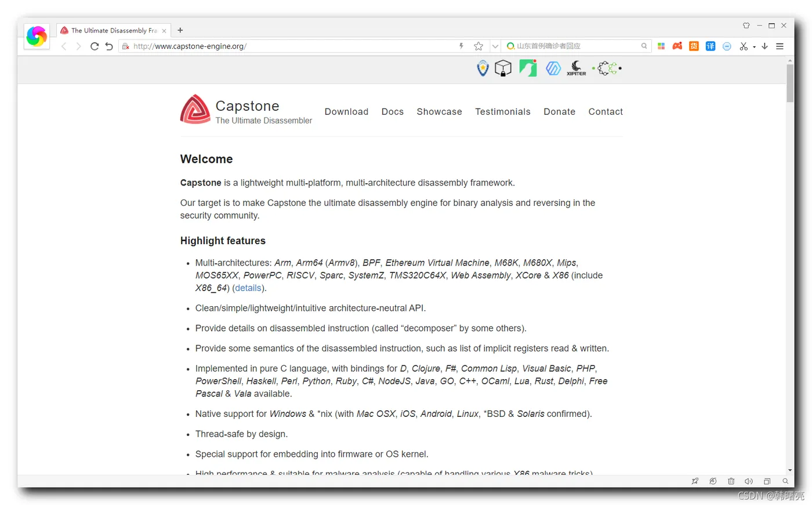Click the rocket accelerator status icon

point(695,481)
